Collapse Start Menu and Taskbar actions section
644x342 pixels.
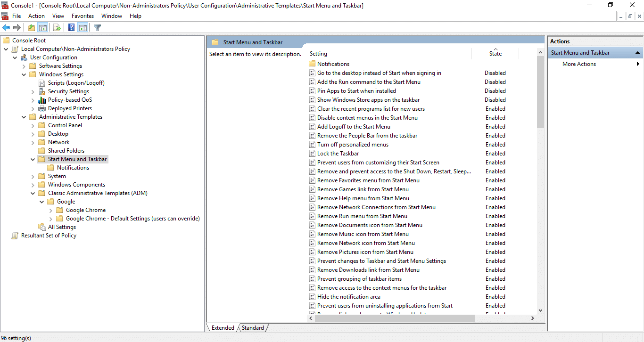click(x=637, y=53)
